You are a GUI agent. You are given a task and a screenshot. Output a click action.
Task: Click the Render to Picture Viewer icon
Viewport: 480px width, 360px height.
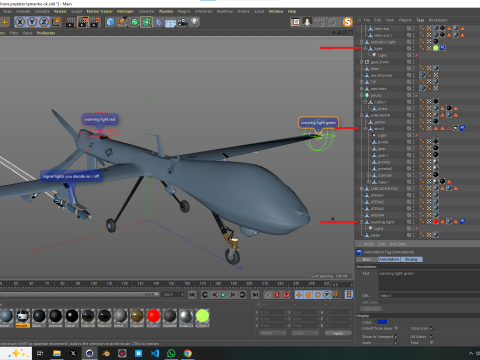point(83,22)
